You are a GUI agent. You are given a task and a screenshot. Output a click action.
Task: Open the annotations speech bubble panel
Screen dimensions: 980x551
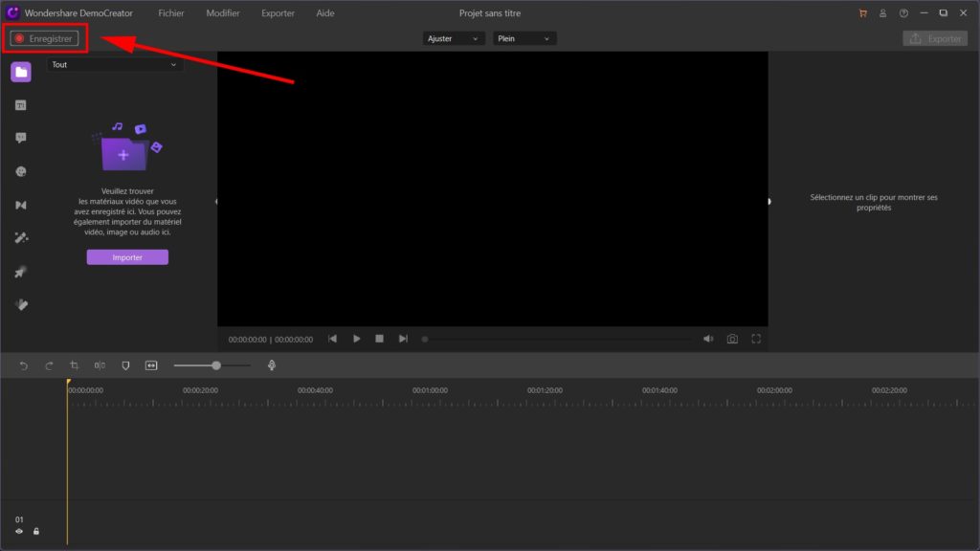(21, 138)
